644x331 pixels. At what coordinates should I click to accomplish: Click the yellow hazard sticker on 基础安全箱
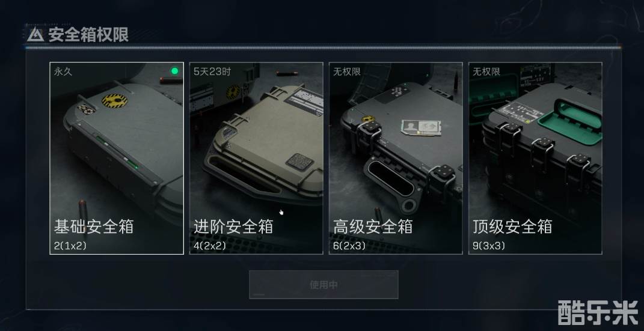coord(115,100)
